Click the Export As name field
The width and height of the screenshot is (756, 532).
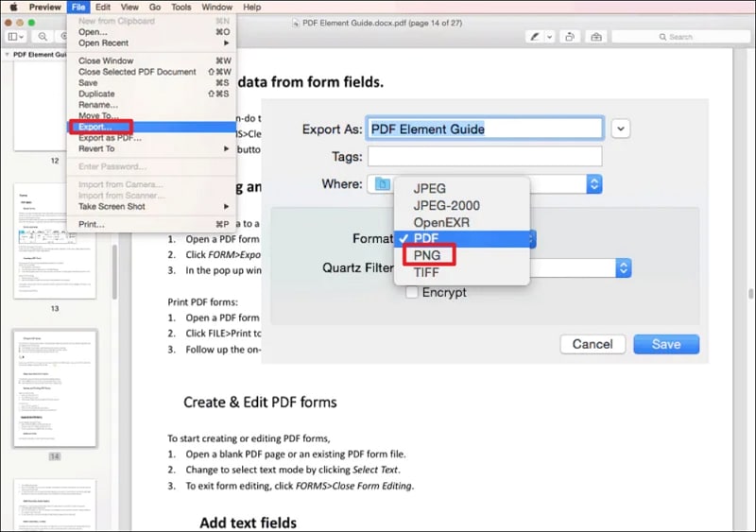tap(485, 129)
